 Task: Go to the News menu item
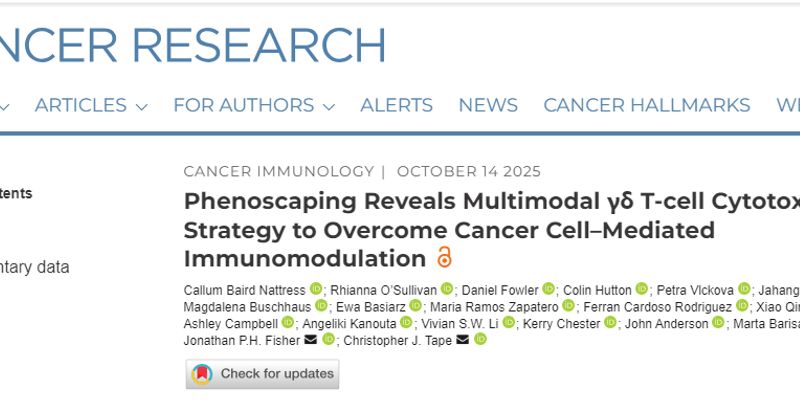click(x=488, y=105)
